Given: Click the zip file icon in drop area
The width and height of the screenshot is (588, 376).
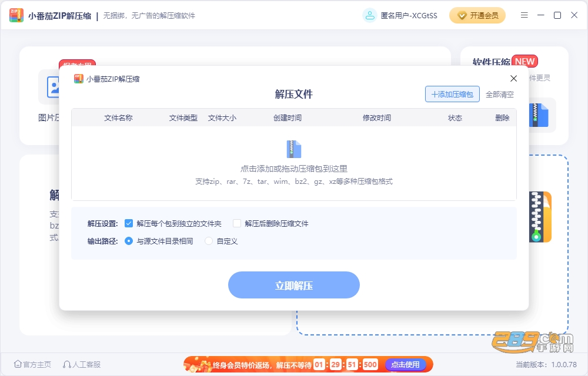Looking at the screenshot, I should [x=293, y=149].
